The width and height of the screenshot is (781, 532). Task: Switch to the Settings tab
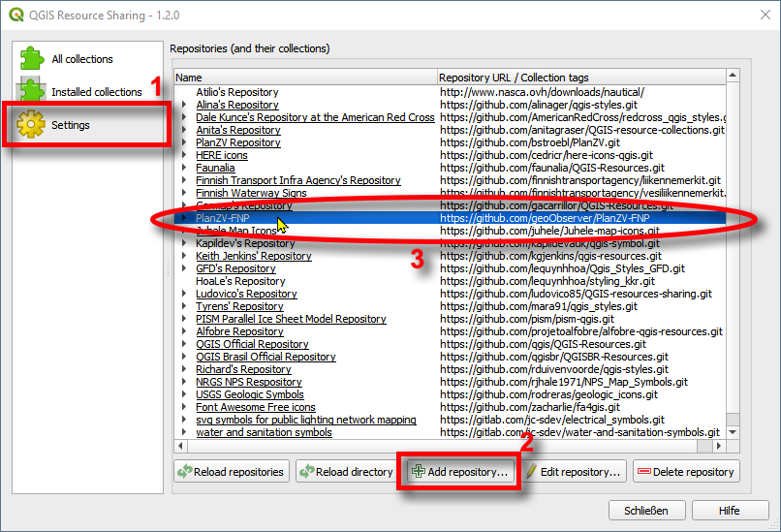pos(87,125)
